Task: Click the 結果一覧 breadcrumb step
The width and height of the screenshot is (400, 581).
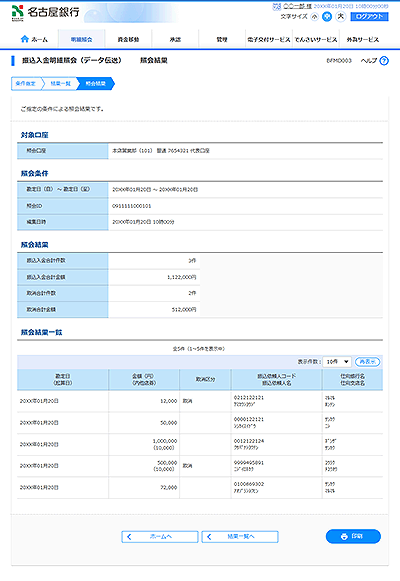Action: tap(60, 84)
